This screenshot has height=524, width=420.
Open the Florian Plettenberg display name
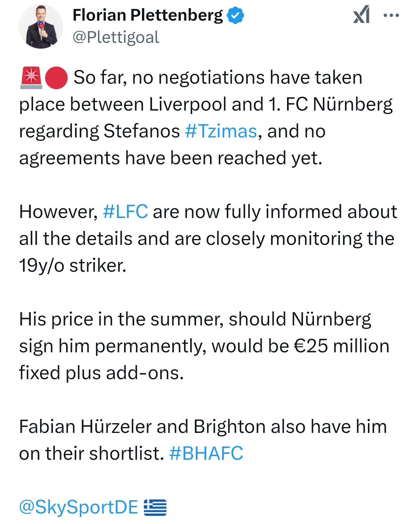point(148,15)
